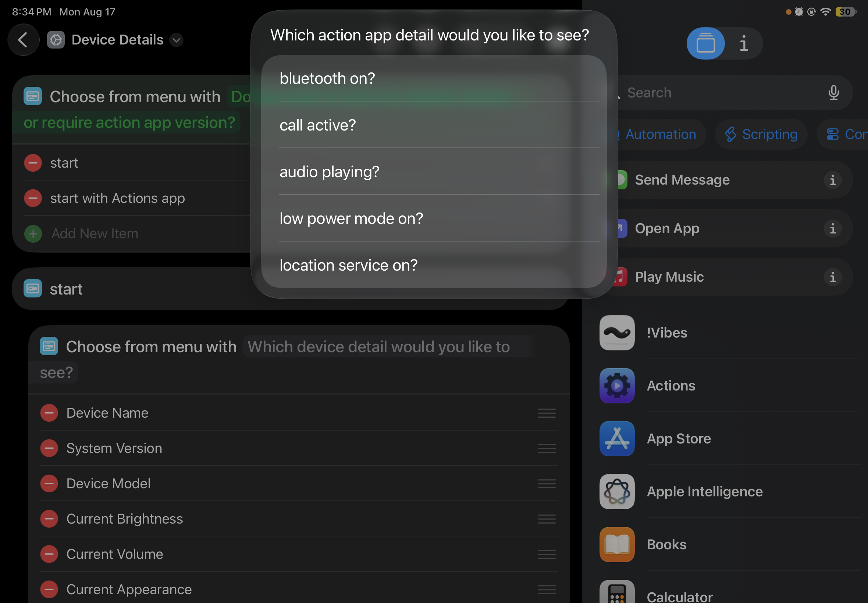Image resolution: width=868 pixels, height=603 pixels.
Task: Click the Current Appearance item text
Action: tap(129, 589)
